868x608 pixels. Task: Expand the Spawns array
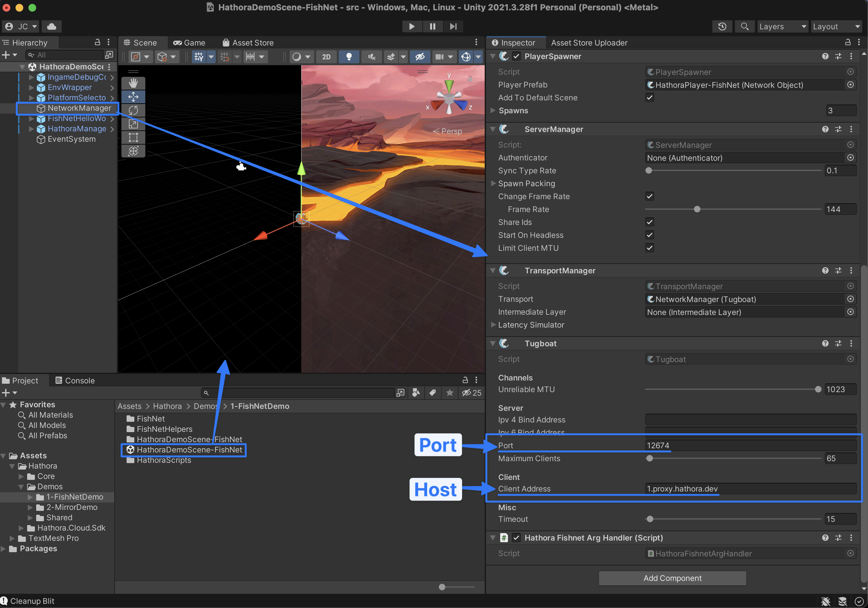493,110
